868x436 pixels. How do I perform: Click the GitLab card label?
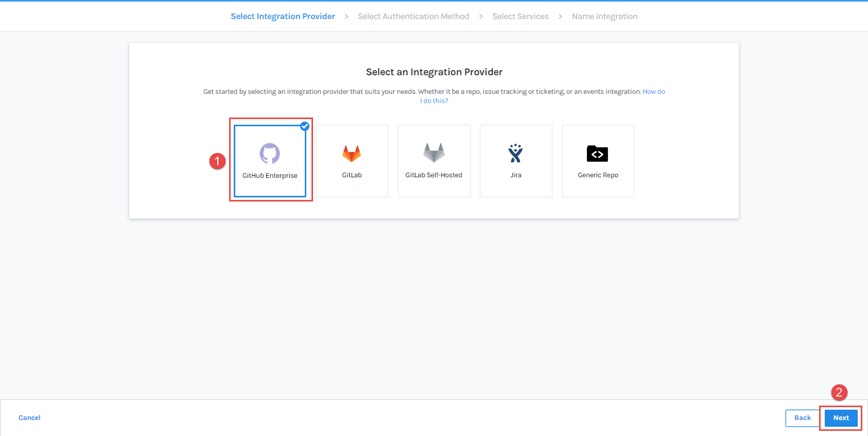click(352, 175)
